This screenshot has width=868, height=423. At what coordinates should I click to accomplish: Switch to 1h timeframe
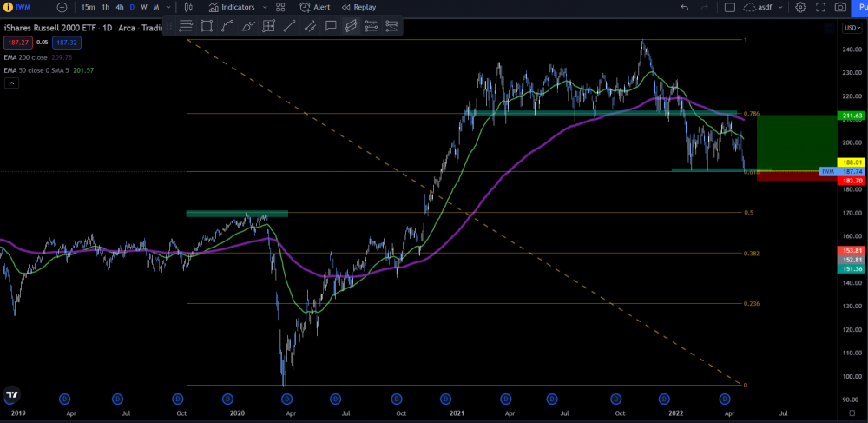tap(105, 7)
